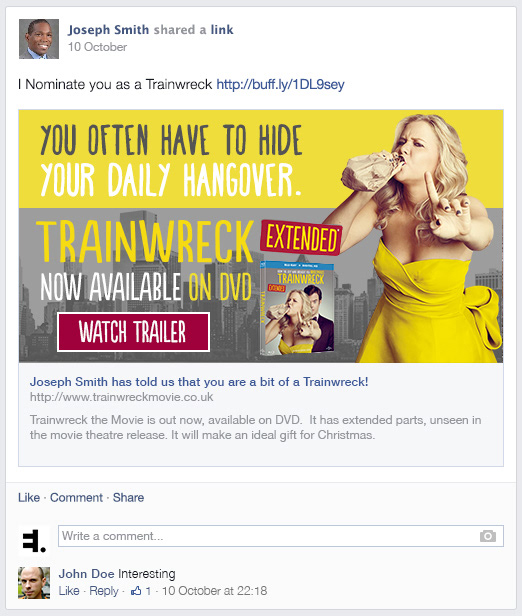Click the word link in header
522x616 pixels.
click(222, 30)
